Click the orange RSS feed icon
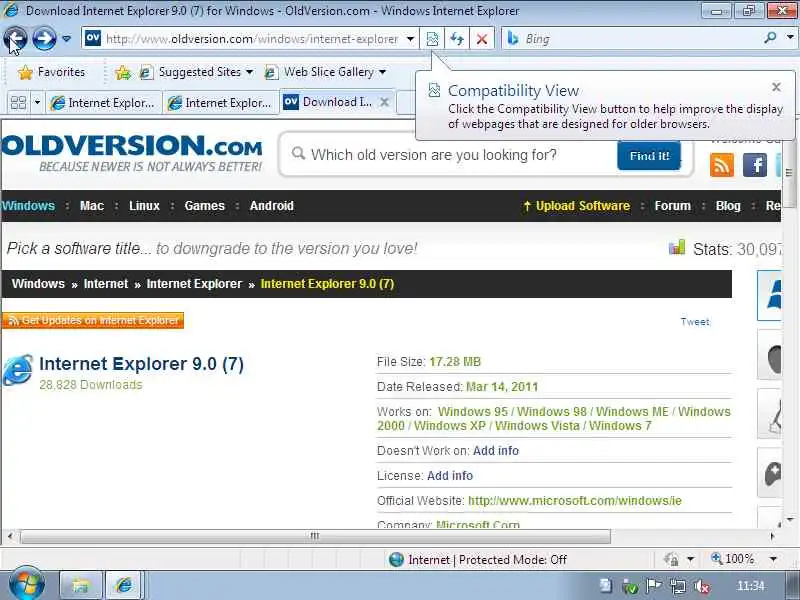800x600 pixels. (722, 165)
